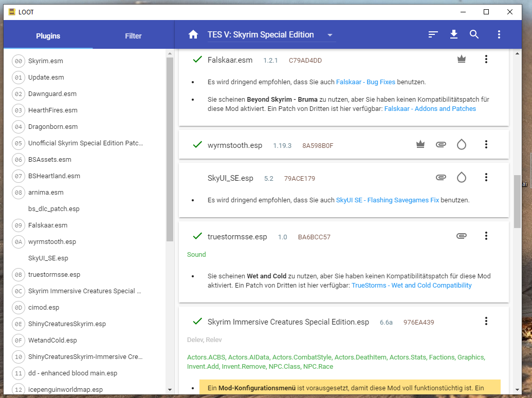Click the update masterlist download icon

(453, 35)
